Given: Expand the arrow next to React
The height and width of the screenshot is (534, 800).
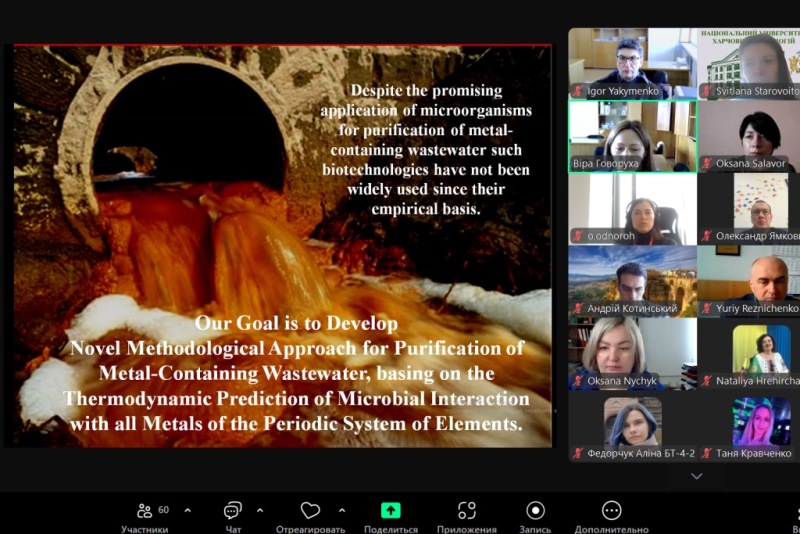Looking at the screenshot, I should tap(342, 510).
